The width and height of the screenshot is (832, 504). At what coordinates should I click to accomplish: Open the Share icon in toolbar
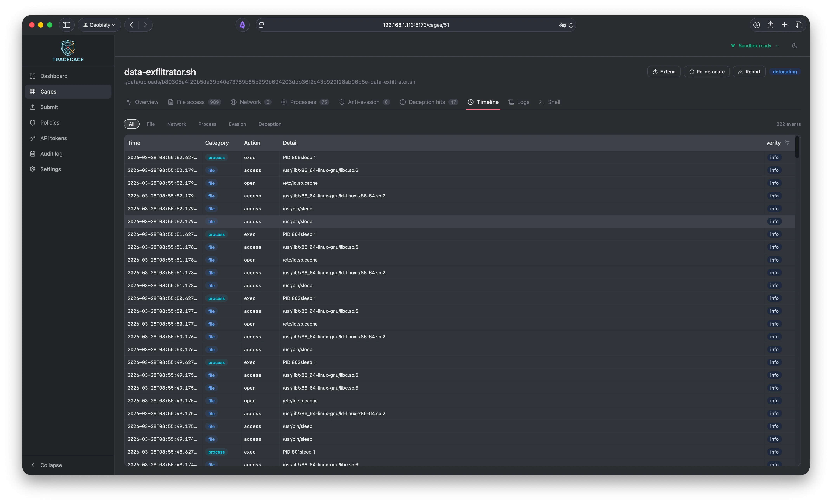click(770, 25)
